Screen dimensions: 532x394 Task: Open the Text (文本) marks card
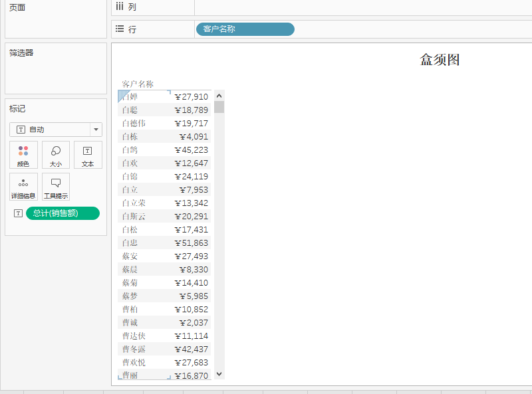pos(88,155)
